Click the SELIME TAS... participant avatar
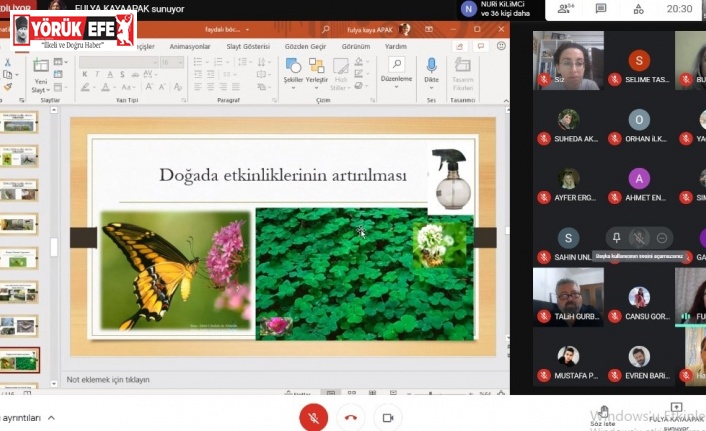This screenshot has width=706, height=431. [639, 60]
